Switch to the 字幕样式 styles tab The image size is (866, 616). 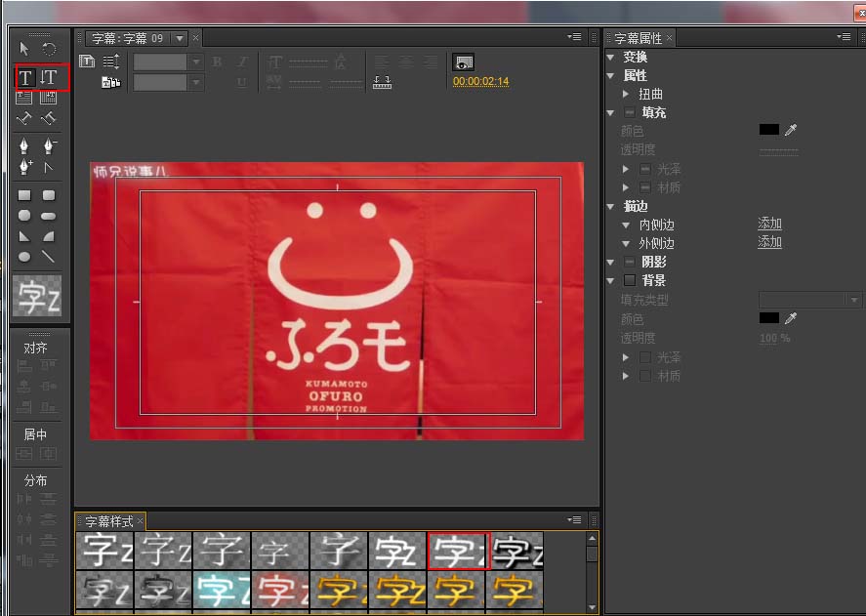tap(107, 521)
